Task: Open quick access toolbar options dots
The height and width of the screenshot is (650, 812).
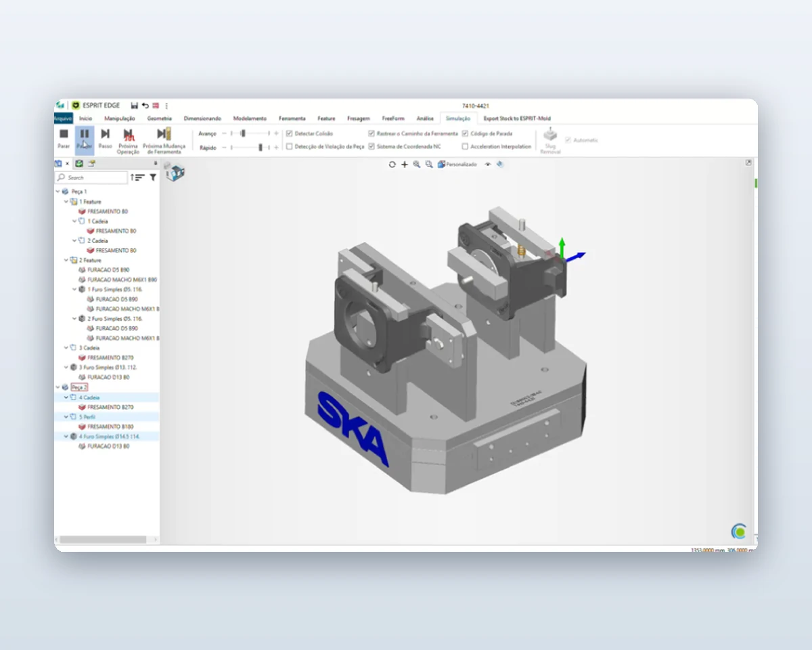Action: click(166, 106)
